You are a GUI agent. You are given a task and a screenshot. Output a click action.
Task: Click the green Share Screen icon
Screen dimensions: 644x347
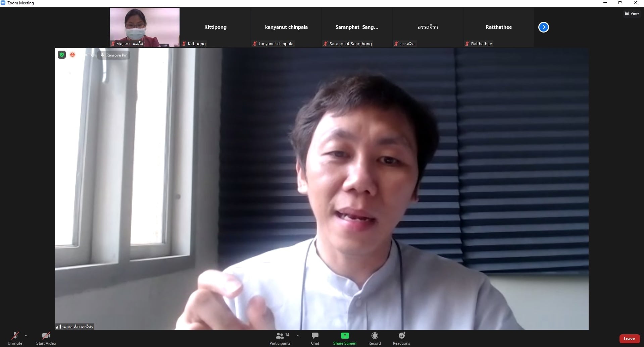click(345, 336)
